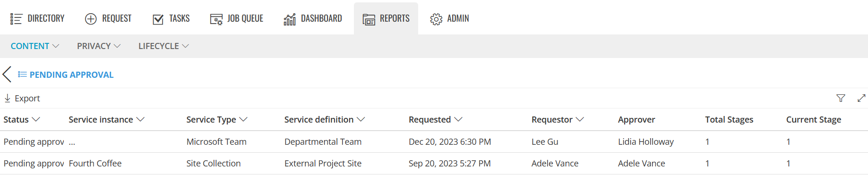Image resolution: width=868 pixels, height=182 pixels.
Task: Select the Site Collection cell
Action: point(214,164)
